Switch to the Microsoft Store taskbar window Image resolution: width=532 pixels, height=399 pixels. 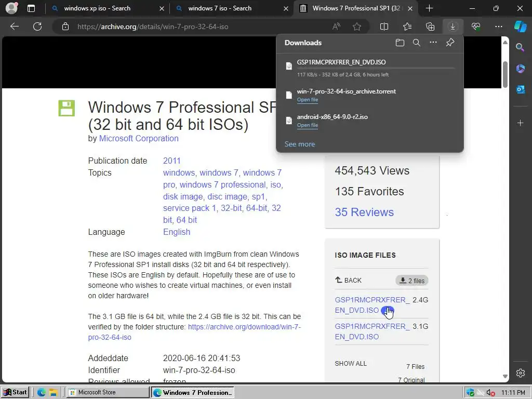point(107,392)
